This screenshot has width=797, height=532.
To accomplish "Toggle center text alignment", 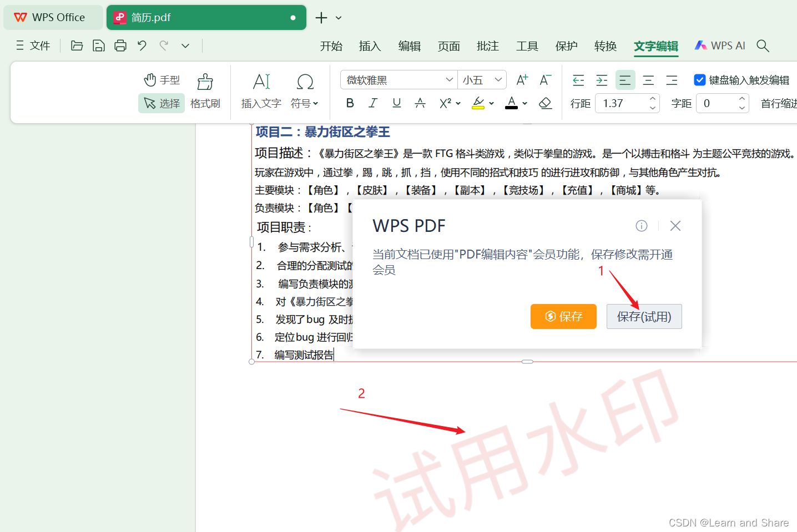I will click(x=648, y=80).
